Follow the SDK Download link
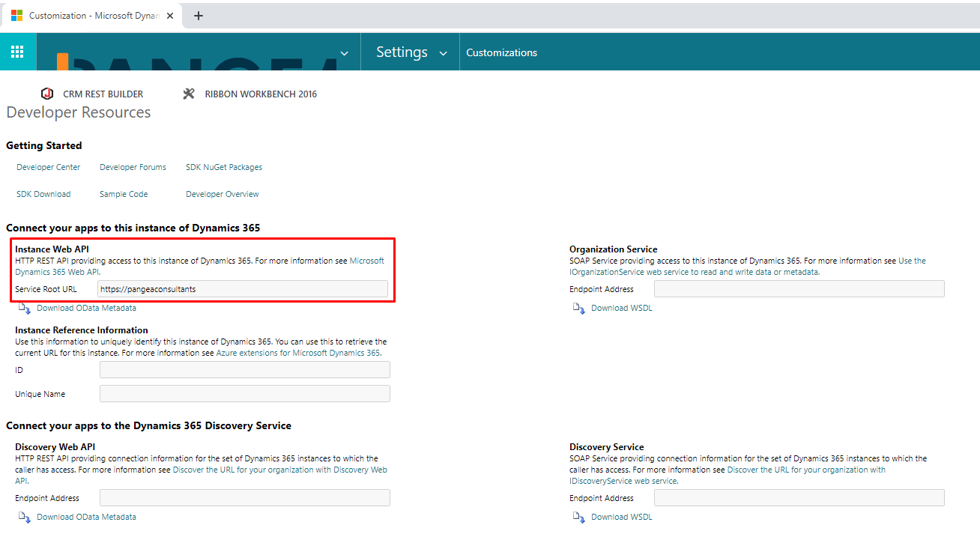This screenshot has height=537, width=980. pos(43,193)
